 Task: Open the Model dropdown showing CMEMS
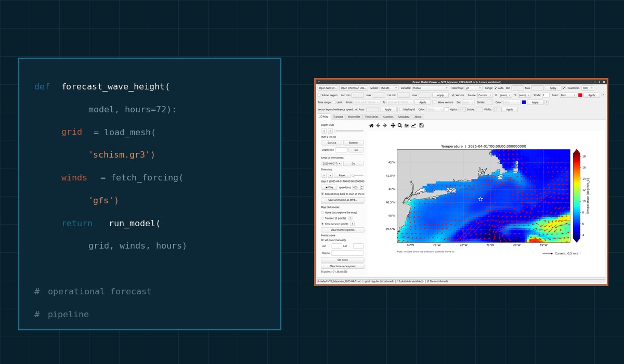(x=388, y=88)
